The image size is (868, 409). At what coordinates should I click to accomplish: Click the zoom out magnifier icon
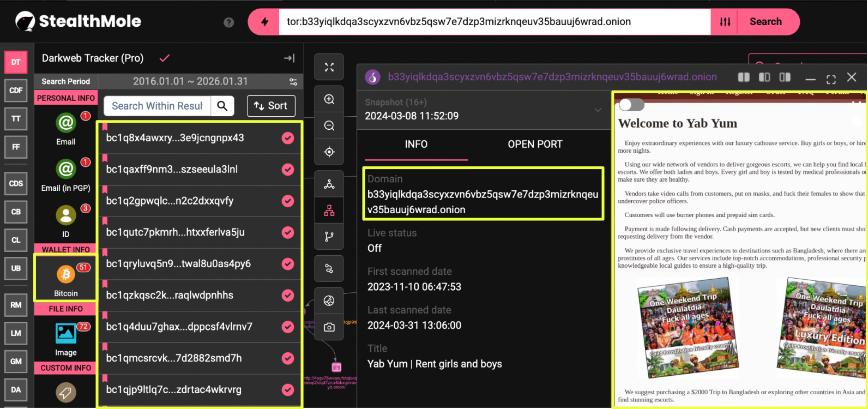329,126
